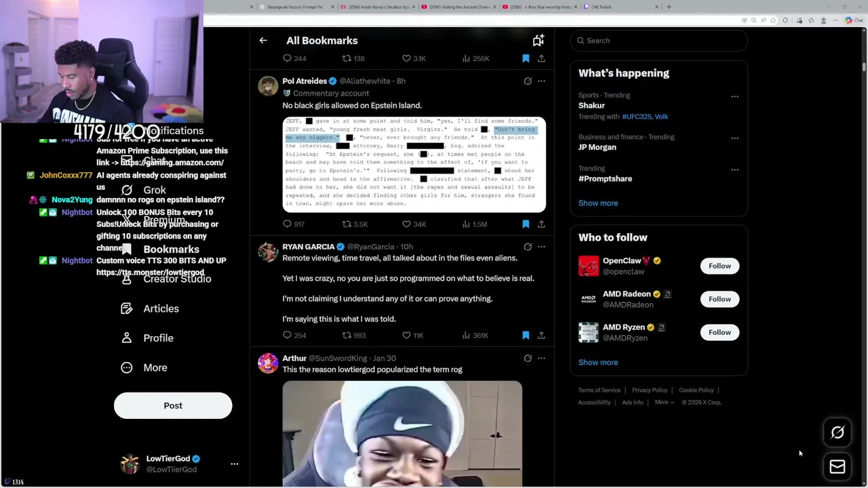Open floating Messages envelope button
The height and width of the screenshot is (488, 868).
tap(837, 467)
